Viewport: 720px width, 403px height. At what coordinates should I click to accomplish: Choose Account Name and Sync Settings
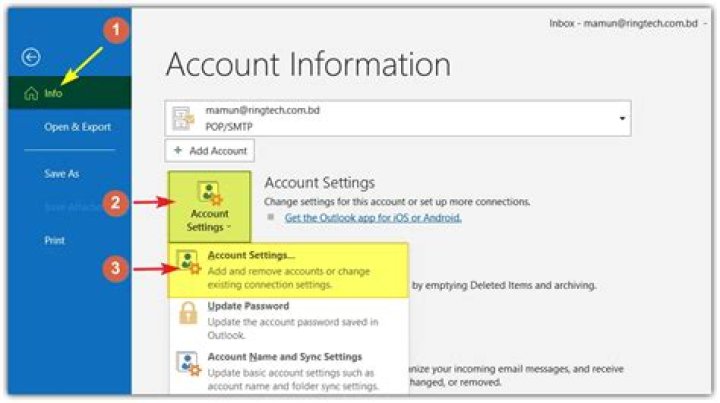click(288, 371)
